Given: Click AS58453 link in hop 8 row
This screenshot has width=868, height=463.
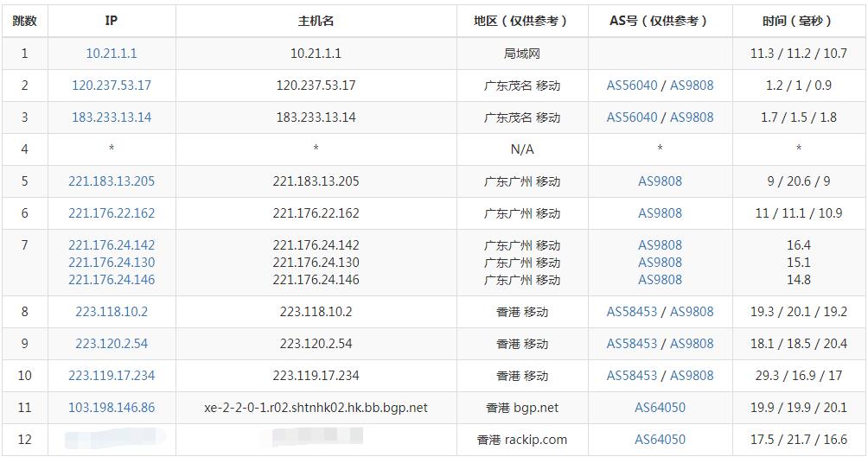Looking at the screenshot, I should [x=632, y=312].
